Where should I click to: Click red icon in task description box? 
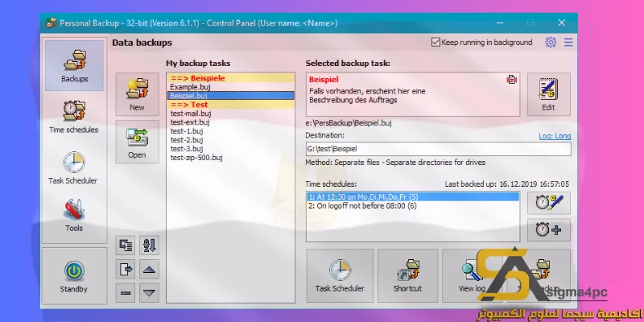512,80
